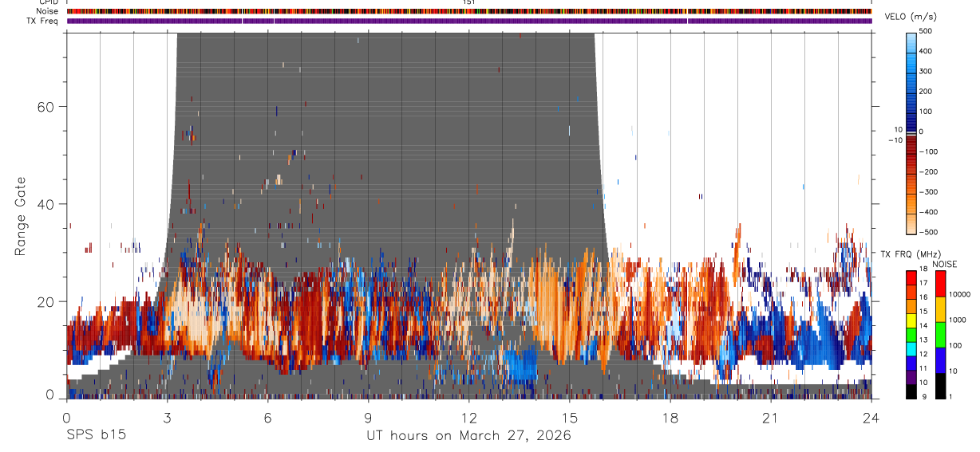Click the NOISE legend title above its color bar
Viewport: 980px width, 452px height.
(x=946, y=264)
